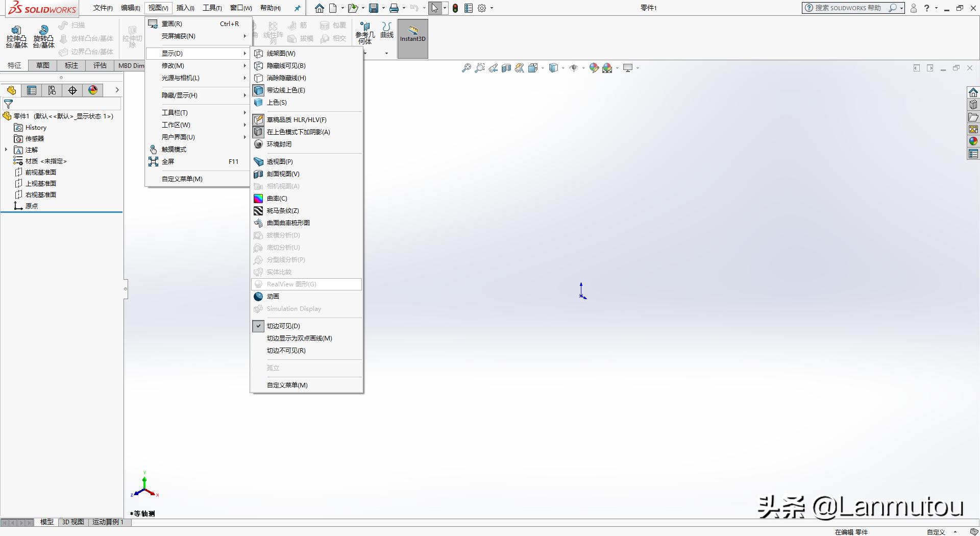Image resolution: width=980 pixels, height=536 pixels.
Task: Enable 切边显示为双点画线 display option
Action: (x=299, y=338)
